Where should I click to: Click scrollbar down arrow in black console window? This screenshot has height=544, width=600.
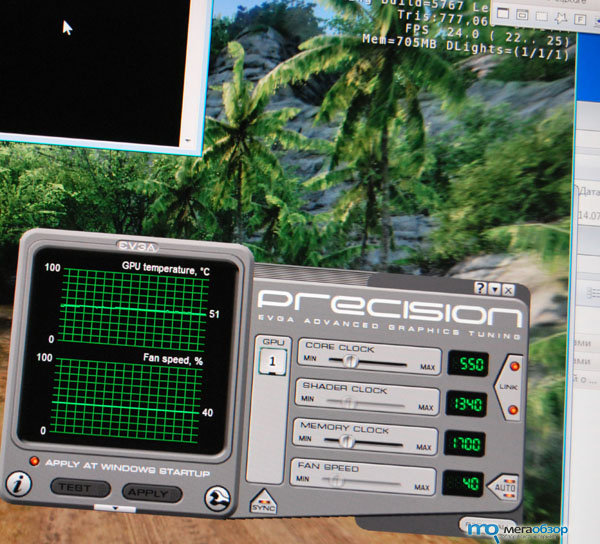[188, 140]
